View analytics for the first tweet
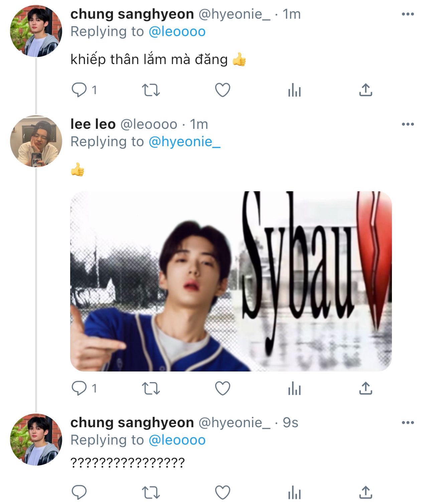Image resolution: width=429 pixels, height=504 pixels. click(294, 90)
